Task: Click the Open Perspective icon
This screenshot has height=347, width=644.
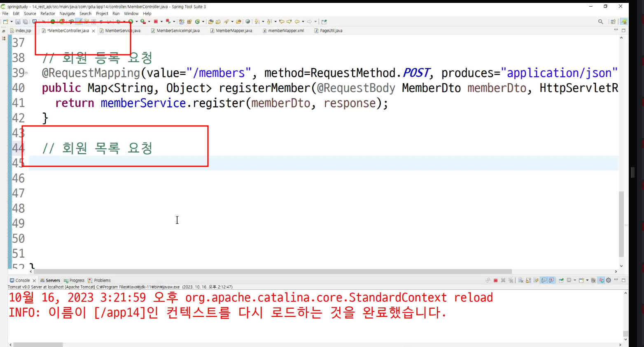Action: point(613,21)
